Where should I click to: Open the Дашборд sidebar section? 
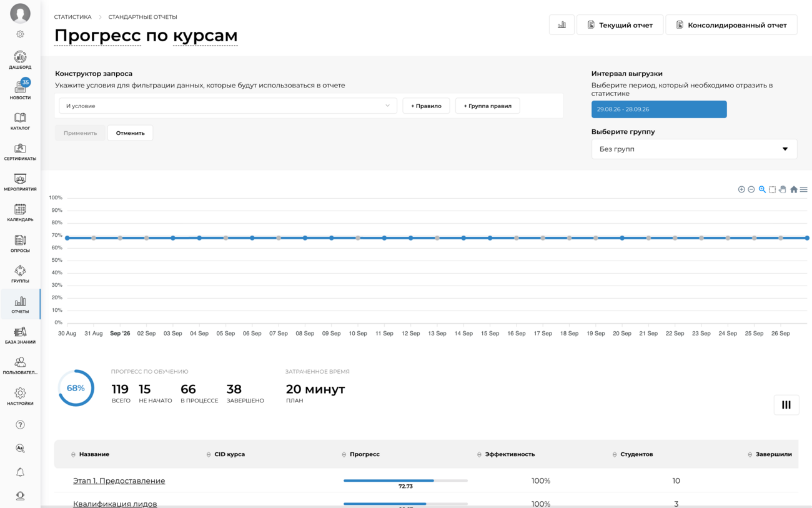click(20, 60)
